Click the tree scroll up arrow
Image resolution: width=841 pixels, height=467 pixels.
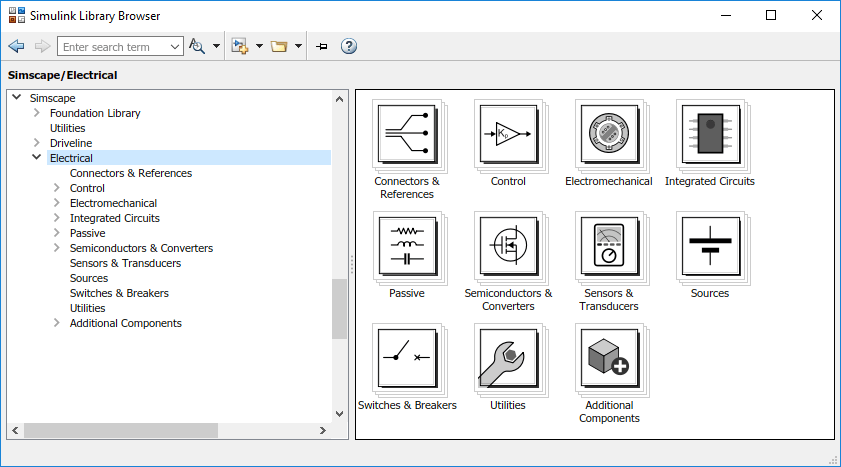(340, 99)
